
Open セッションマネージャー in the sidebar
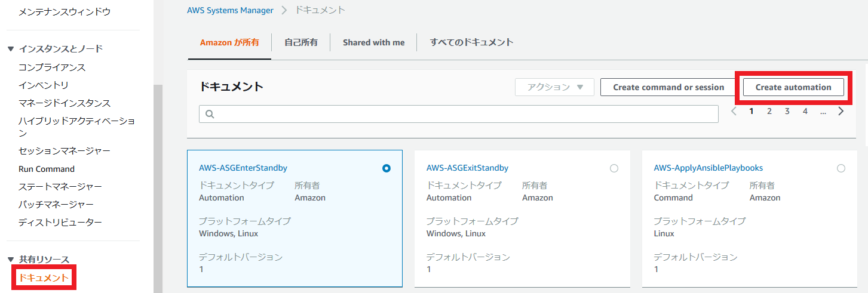pos(65,151)
